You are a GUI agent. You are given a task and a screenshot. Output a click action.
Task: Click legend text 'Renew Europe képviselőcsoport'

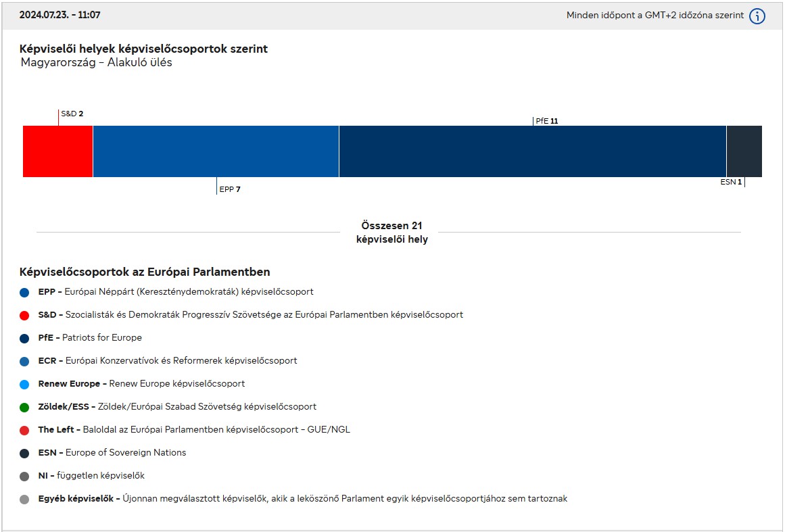tap(142, 384)
